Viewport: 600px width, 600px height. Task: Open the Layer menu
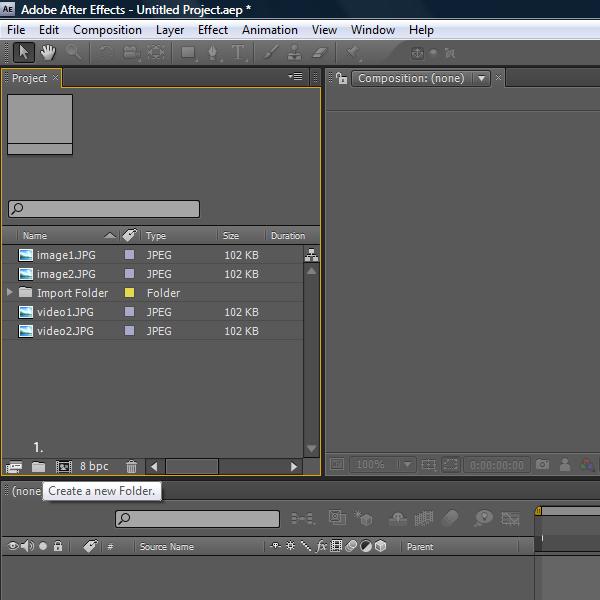[170, 30]
